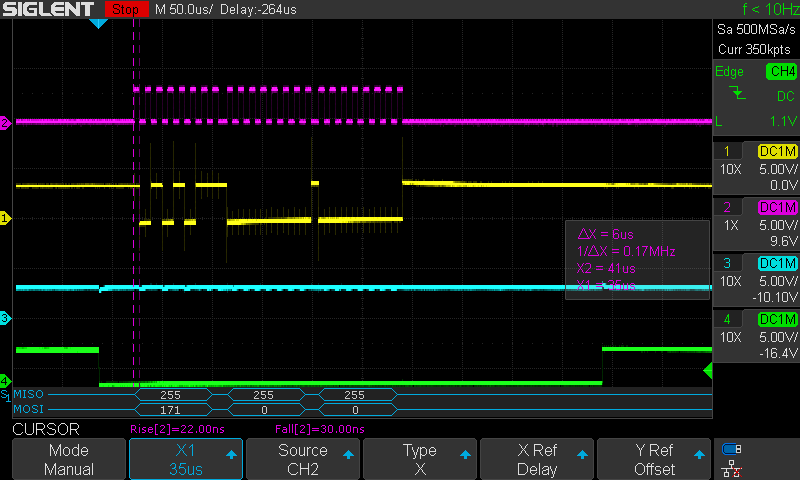
Task: Click the trigger level 1.1V value
Action: coord(783,121)
